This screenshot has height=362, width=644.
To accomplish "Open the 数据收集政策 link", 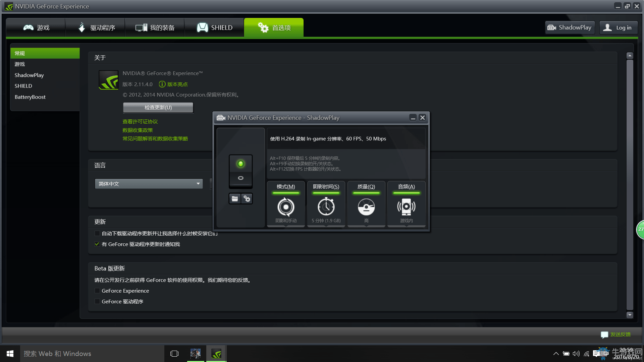I will (138, 130).
